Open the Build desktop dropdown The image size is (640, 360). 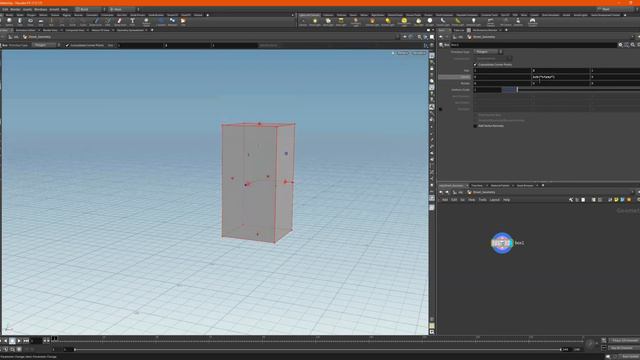pos(91,9)
